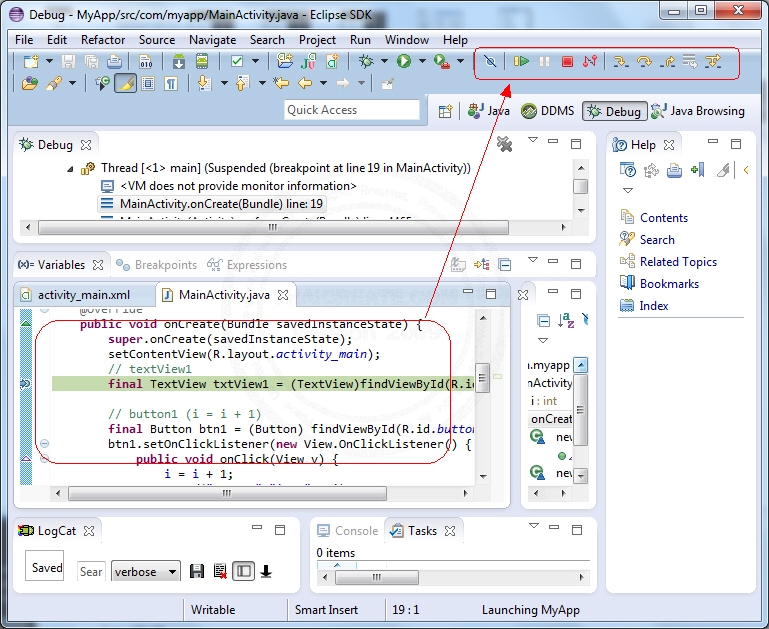Open the Variables view menu triangle

coord(533,260)
